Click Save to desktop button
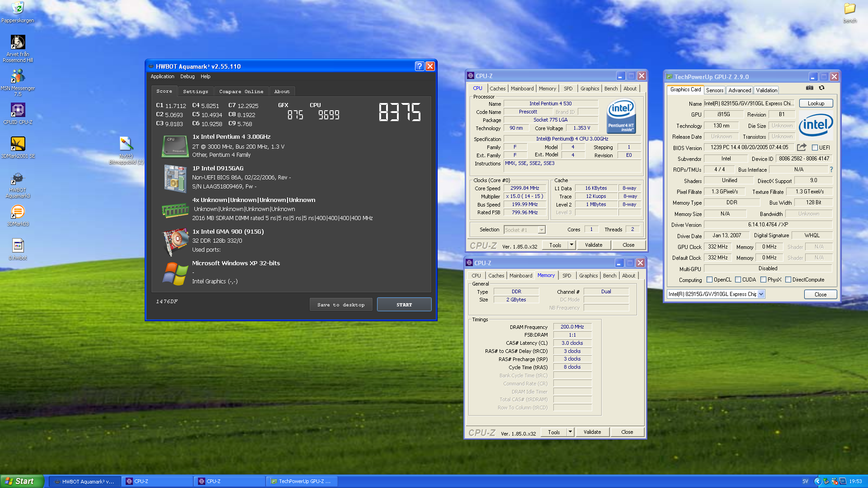 pyautogui.click(x=341, y=305)
